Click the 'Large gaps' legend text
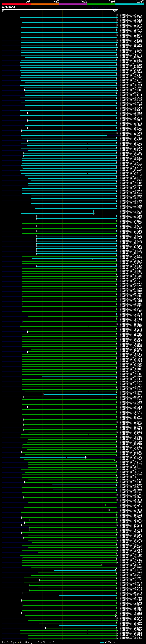 click(10, 642)
